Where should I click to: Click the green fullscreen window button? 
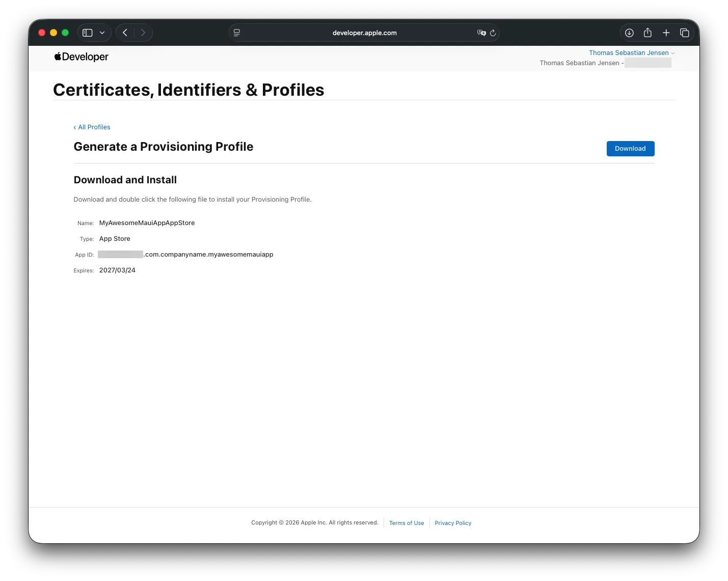pyautogui.click(x=65, y=33)
